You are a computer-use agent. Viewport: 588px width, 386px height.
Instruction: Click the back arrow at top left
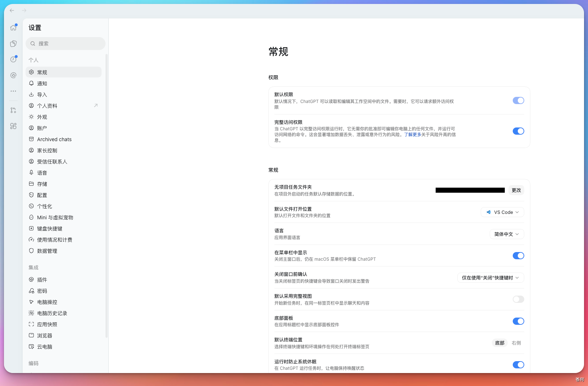(12, 10)
